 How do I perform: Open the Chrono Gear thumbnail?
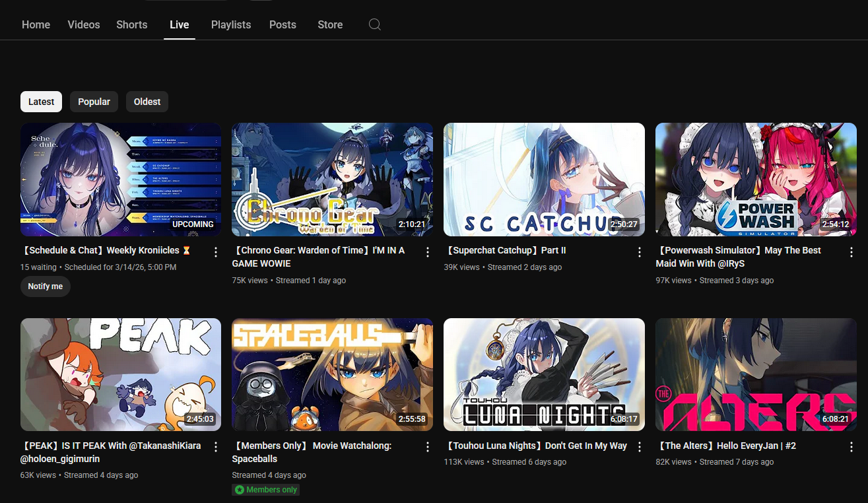coord(333,180)
